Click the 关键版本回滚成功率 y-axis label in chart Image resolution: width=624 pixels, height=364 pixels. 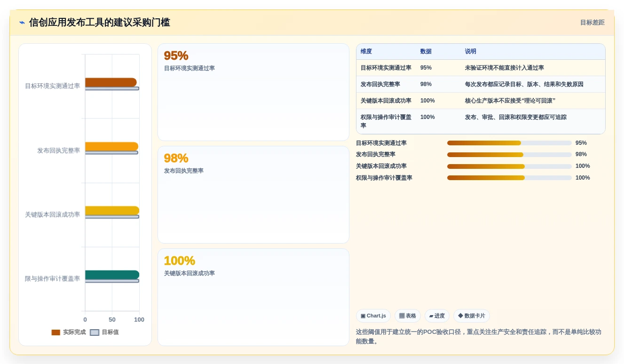click(x=53, y=214)
